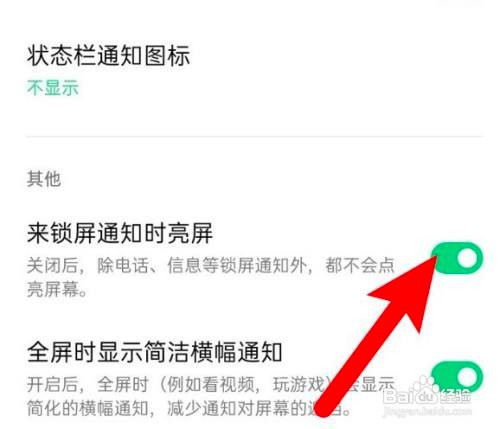The height and width of the screenshot is (429, 500).
Task: Click the line beginning 简化的横幅通知
Action: [x=188, y=408]
